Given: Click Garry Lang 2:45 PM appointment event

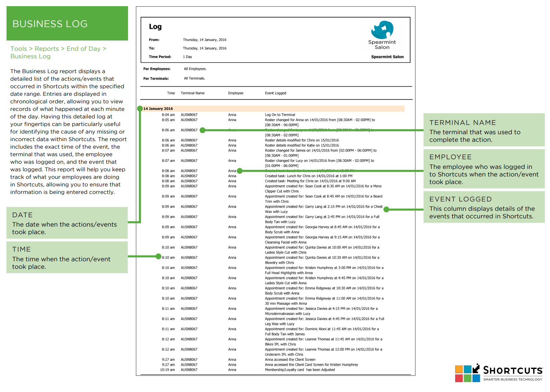Looking at the screenshot, I should click(x=322, y=219).
